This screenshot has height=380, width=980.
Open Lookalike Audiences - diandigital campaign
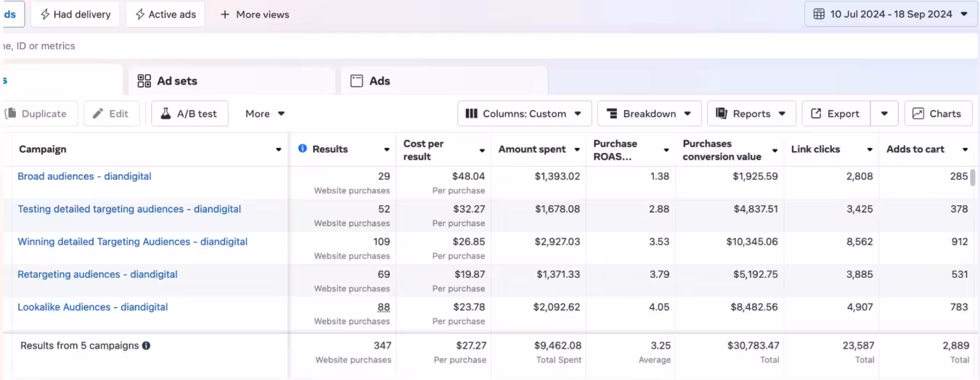[x=93, y=307]
